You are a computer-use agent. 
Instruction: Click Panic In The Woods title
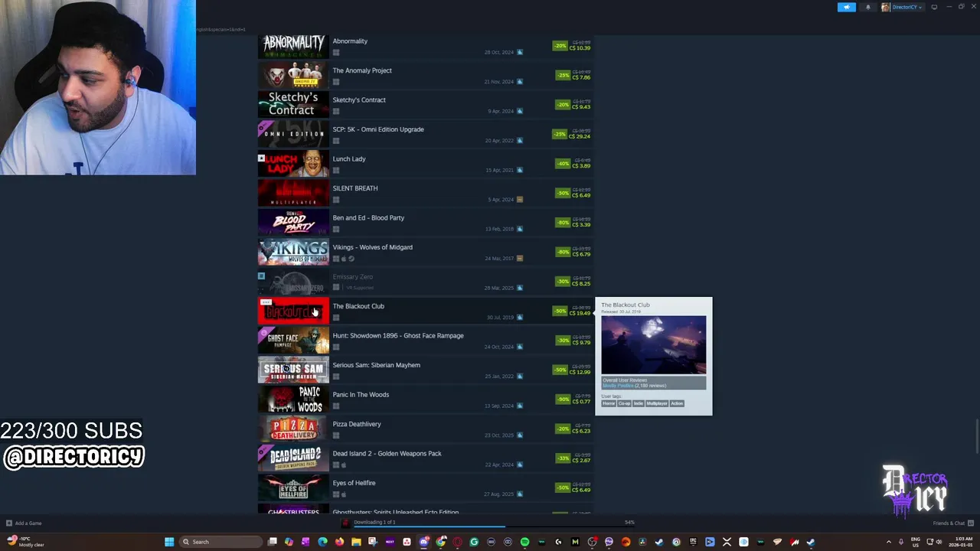[x=361, y=395]
